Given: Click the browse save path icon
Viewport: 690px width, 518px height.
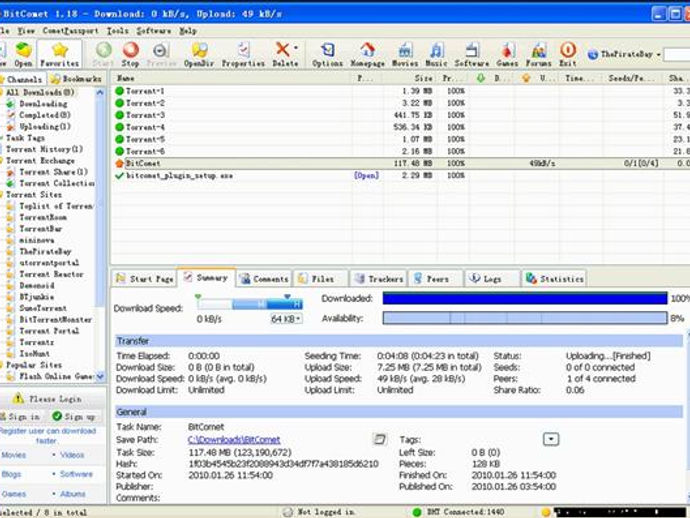Looking at the screenshot, I should (x=379, y=439).
